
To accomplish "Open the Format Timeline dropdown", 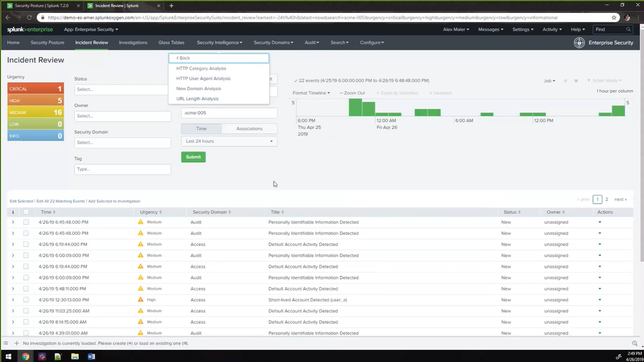I will (x=311, y=93).
